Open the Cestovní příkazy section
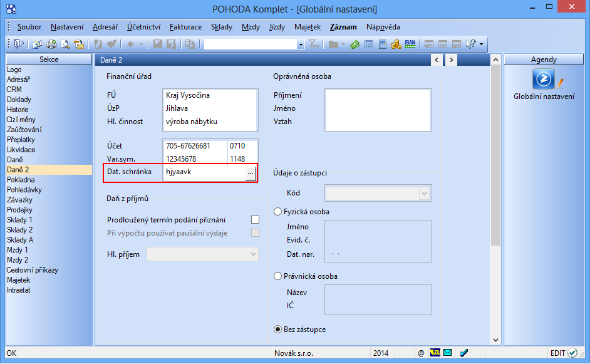The image size is (590, 364). click(x=33, y=270)
